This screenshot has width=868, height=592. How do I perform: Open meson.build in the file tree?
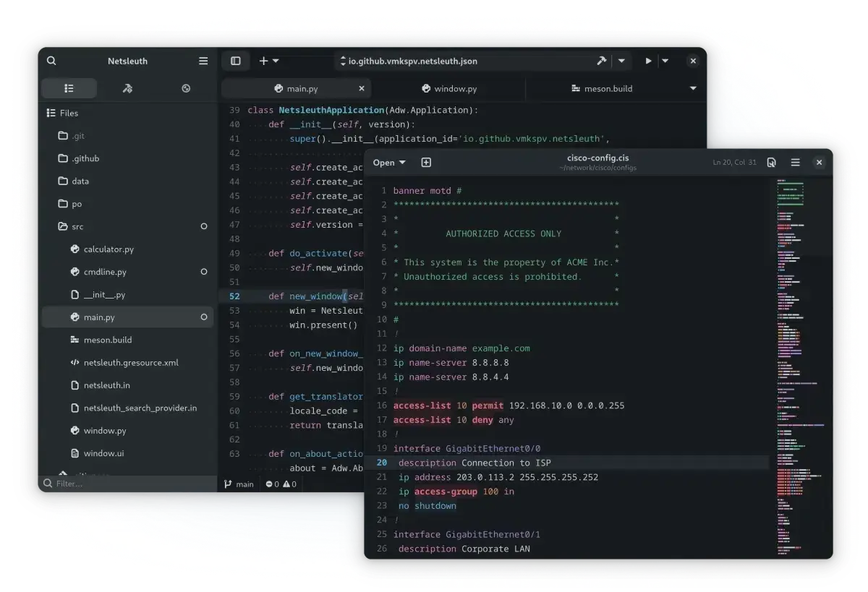(127, 340)
